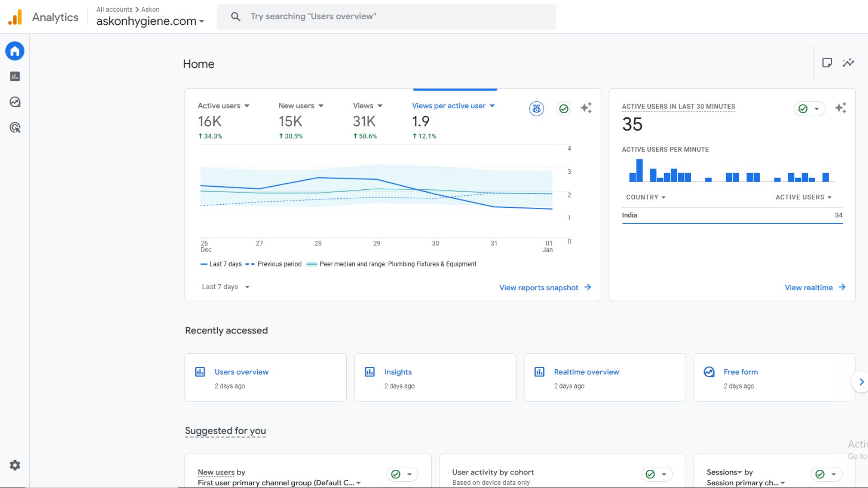The image size is (868, 488).
Task: Click the benchmarking medal icon
Action: pyautogui.click(x=536, y=108)
